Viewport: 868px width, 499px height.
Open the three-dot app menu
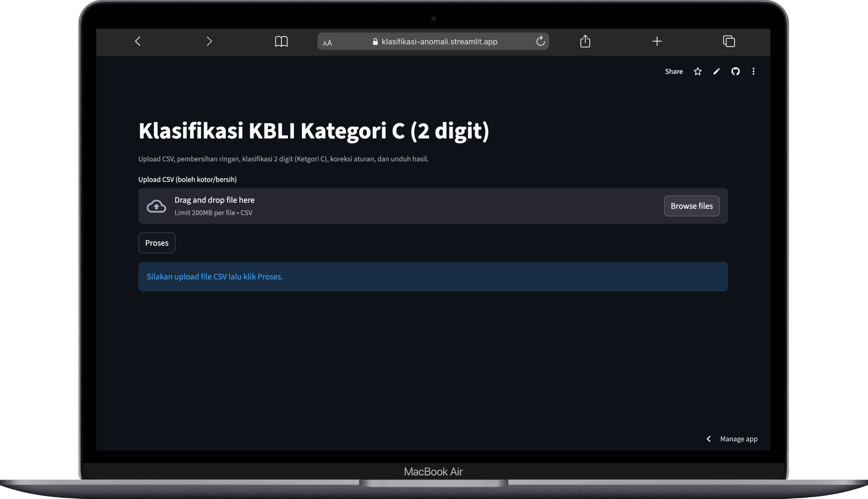point(754,72)
